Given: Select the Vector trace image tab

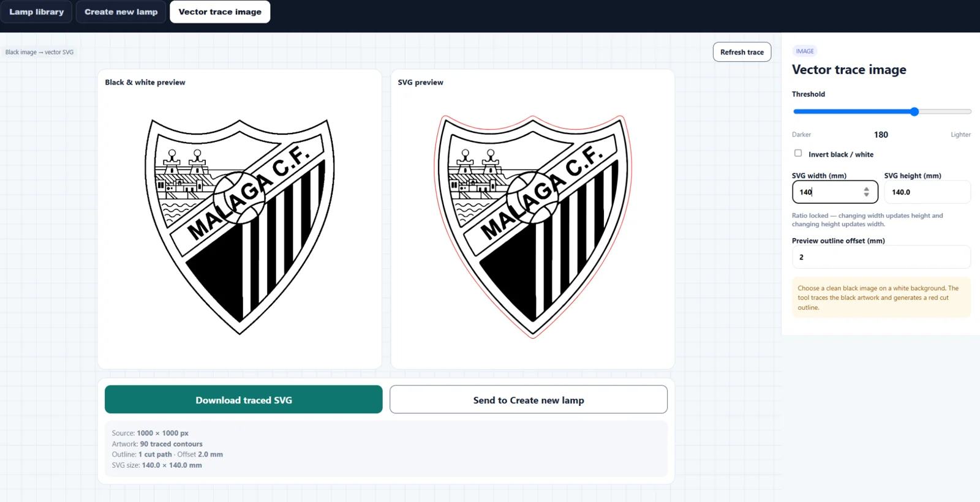Looking at the screenshot, I should click(x=220, y=12).
